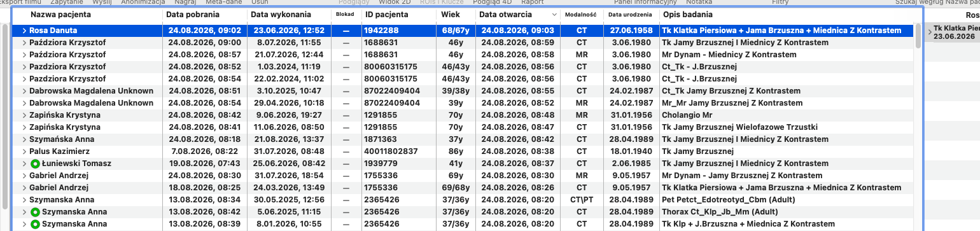Expand the Palus Kazimierz row chevron
980x231 pixels.
24,151
